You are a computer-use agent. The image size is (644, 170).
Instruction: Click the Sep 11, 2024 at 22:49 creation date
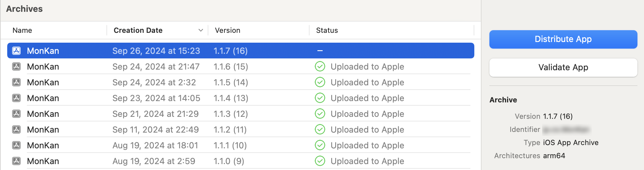(x=156, y=130)
